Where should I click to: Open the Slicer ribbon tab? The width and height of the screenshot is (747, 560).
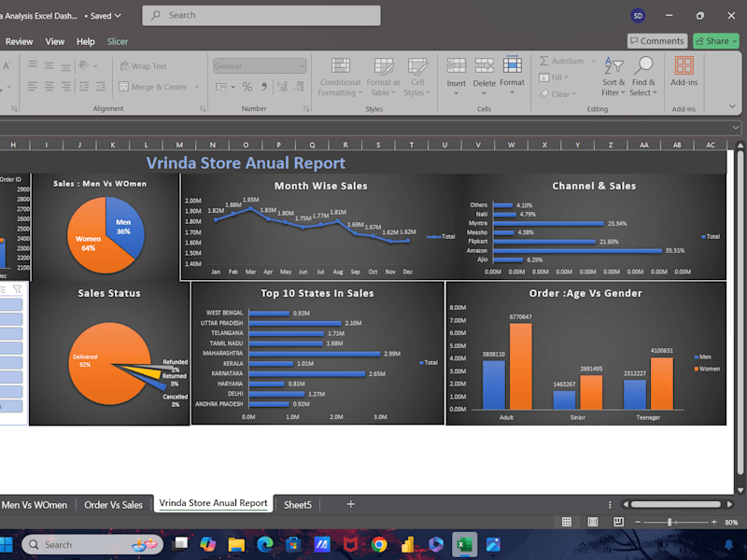pyautogui.click(x=118, y=41)
